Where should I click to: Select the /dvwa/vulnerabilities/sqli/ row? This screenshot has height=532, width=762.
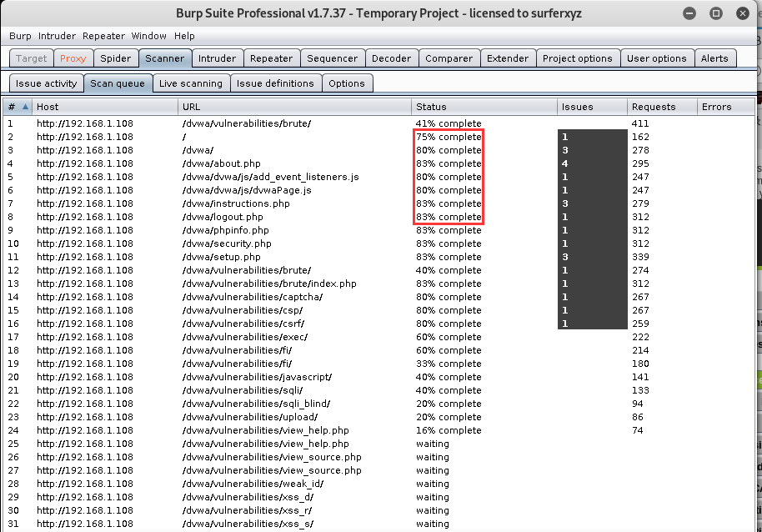(379, 390)
